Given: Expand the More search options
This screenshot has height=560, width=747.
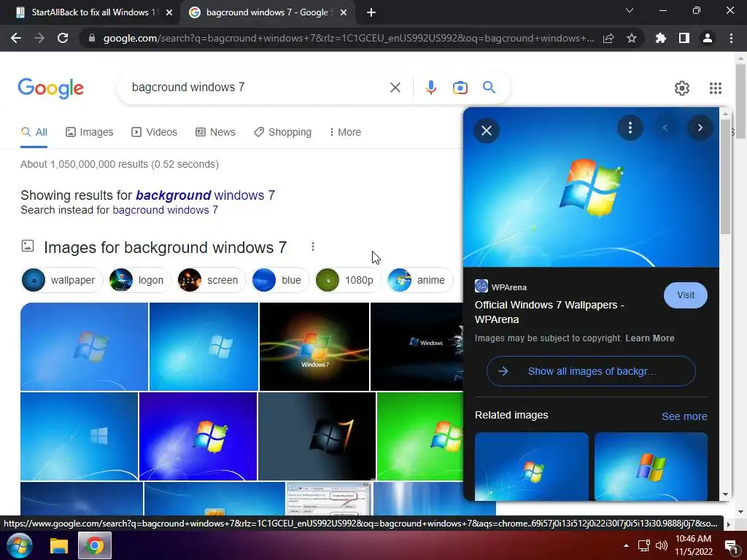Looking at the screenshot, I should (x=345, y=132).
